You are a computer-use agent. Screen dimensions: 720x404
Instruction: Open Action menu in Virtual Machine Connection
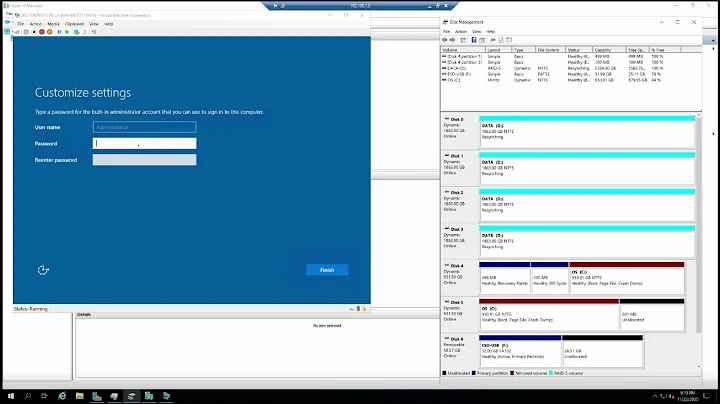(x=36, y=24)
